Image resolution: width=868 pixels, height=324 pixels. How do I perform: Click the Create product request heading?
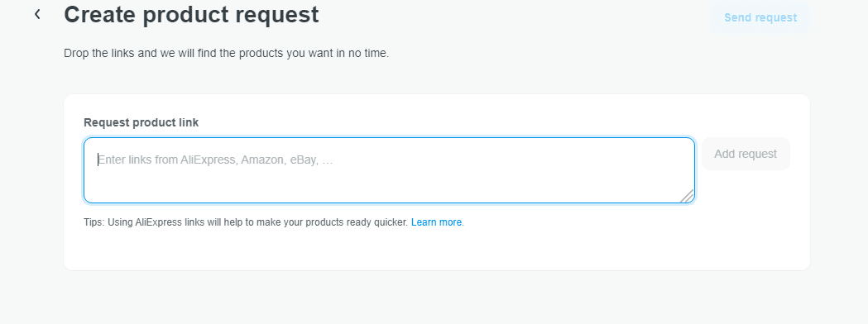(191, 15)
